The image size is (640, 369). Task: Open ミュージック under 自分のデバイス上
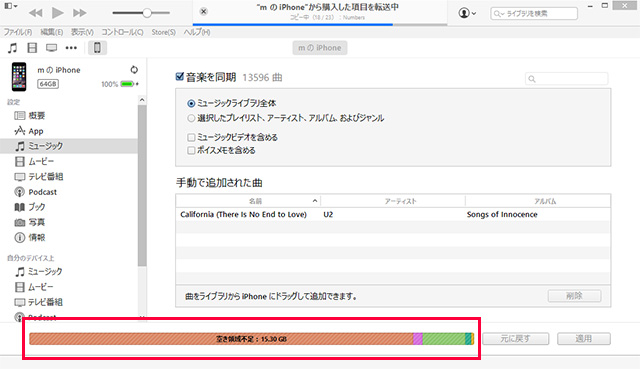(39, 271)
